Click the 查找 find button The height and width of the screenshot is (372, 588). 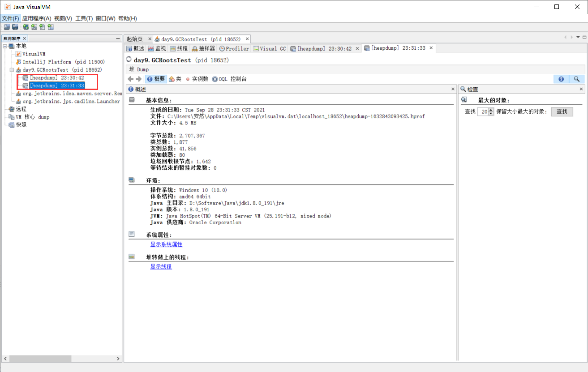click(562, 111)
